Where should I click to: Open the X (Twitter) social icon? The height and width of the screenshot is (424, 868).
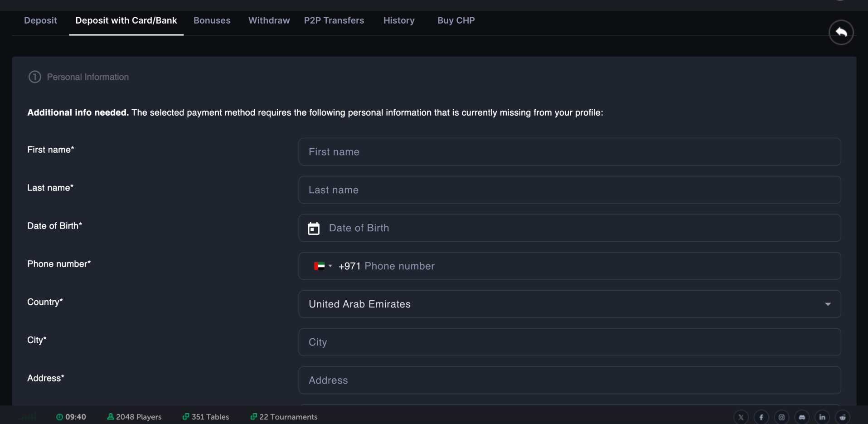(741, 417)
